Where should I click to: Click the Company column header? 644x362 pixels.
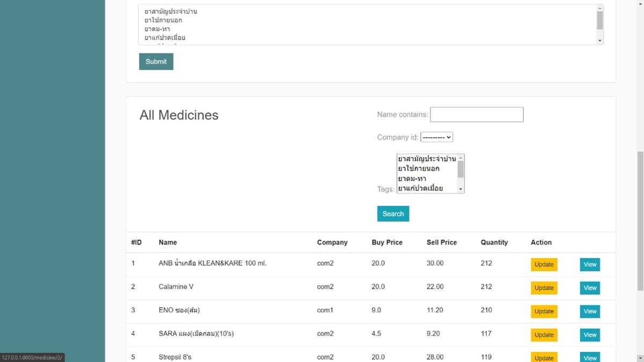332,242
